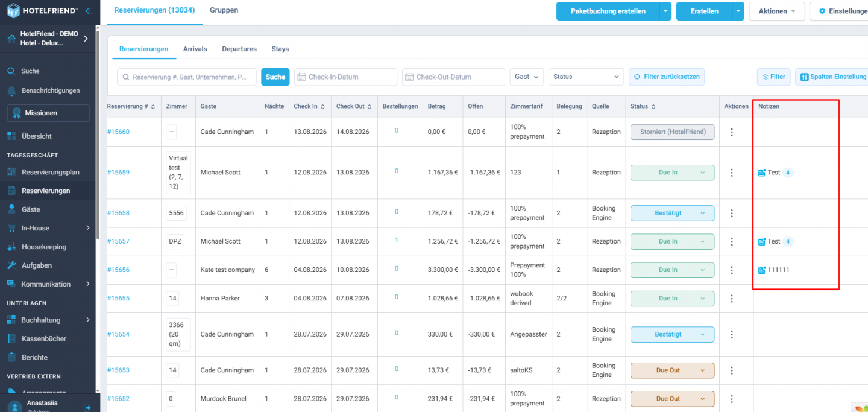
Task: Click the Einstellungen button at top
Action: pyautogui.click(x=839, y=11)
